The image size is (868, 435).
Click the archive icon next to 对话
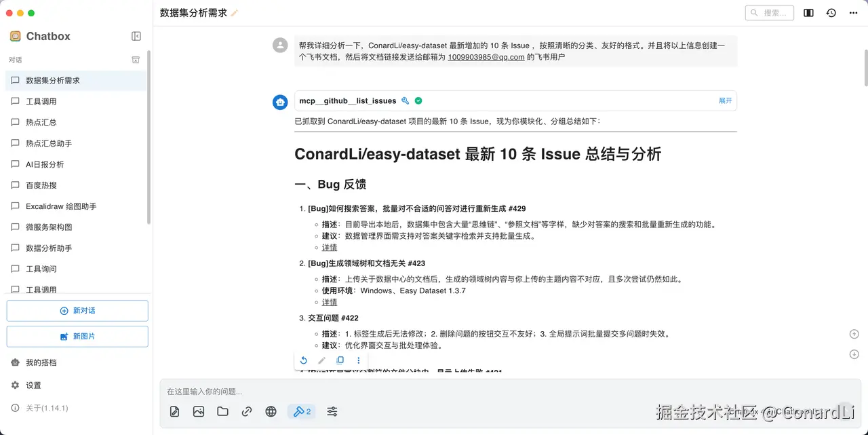[136, 60]
